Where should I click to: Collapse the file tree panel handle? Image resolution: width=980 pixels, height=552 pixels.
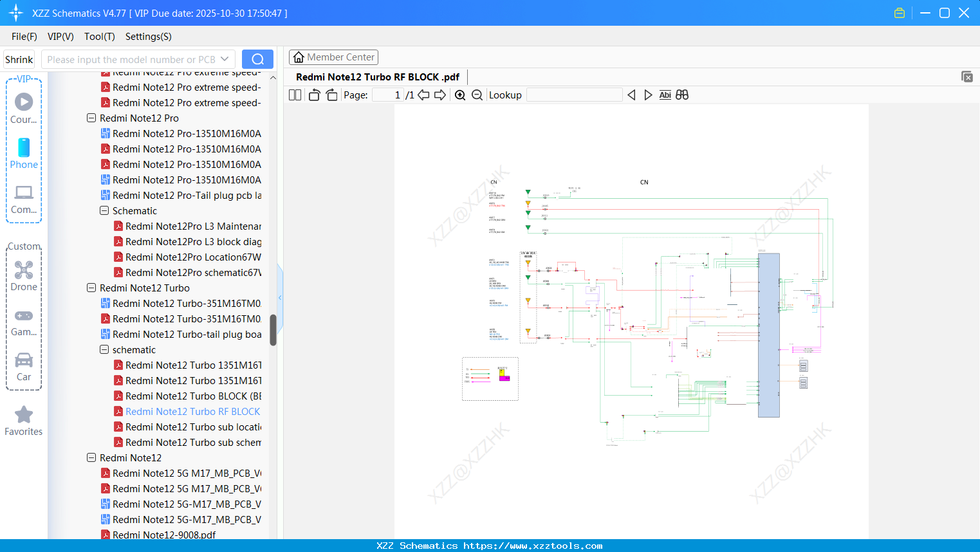[280, 297]
